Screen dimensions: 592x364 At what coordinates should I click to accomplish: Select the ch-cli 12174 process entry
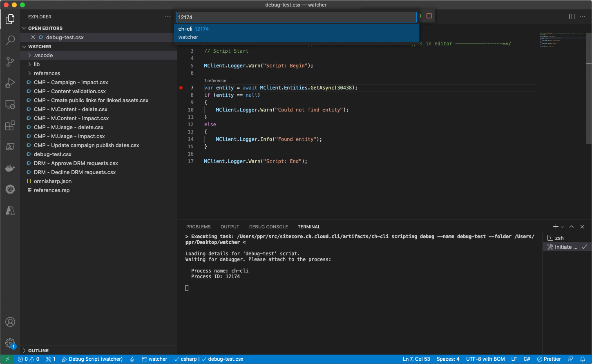296,33
